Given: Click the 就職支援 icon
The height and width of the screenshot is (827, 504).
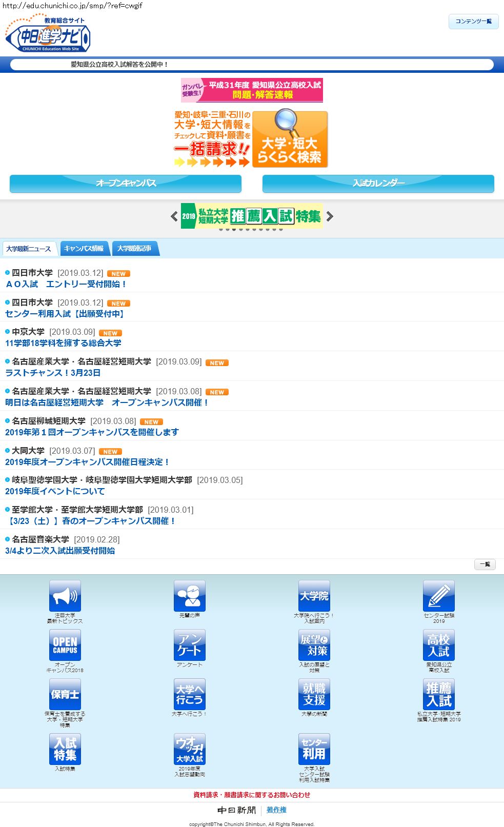Looking at the screenshot, I should [x=314, y=694].
